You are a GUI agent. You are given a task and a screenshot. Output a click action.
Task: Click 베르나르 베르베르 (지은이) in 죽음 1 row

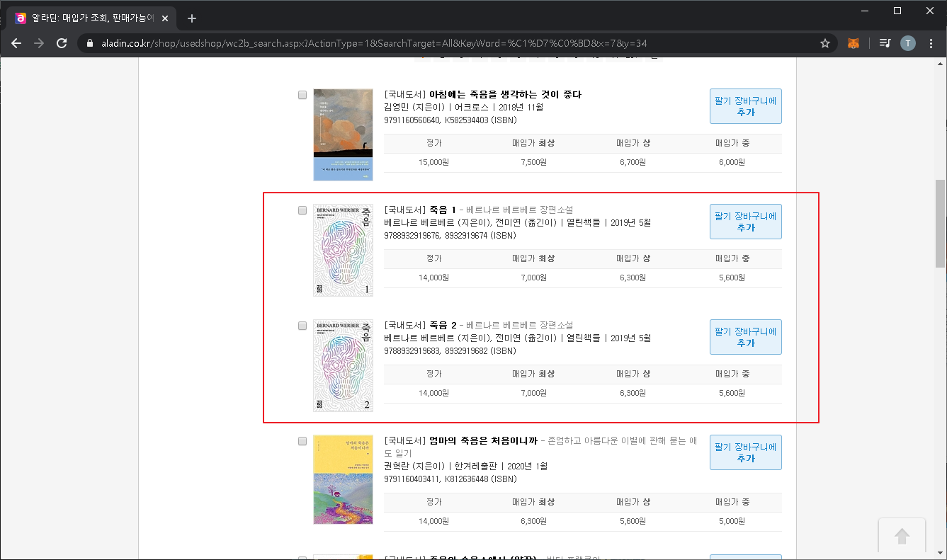(436, 222)
